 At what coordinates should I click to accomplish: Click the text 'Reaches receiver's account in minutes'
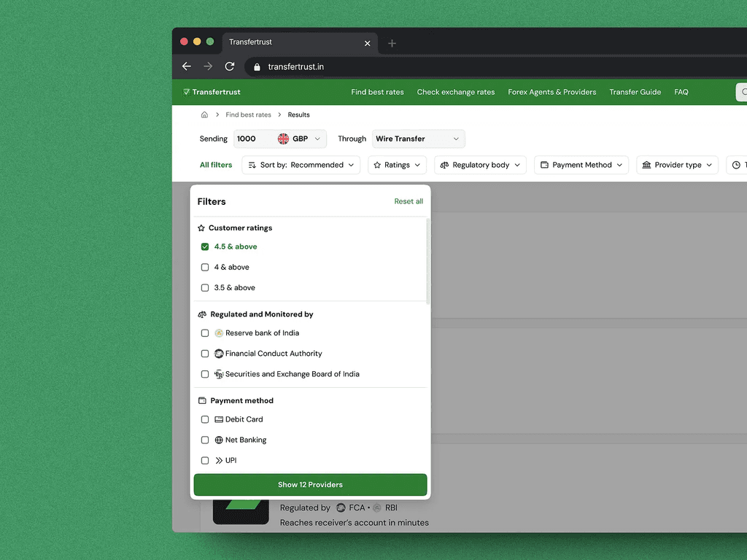point(354,523)
